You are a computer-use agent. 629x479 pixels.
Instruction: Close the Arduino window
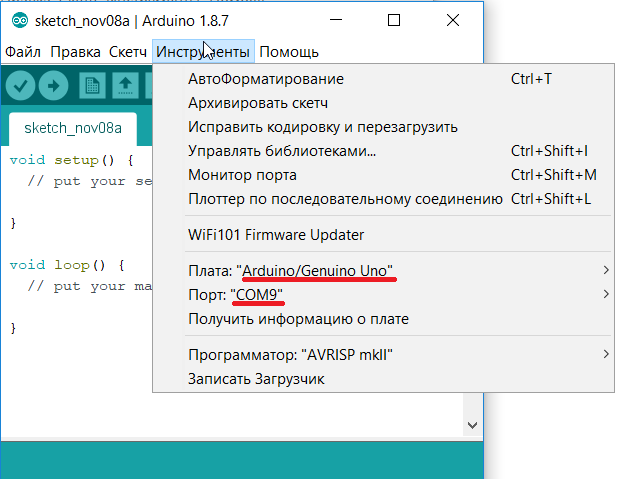[x=453, y=20]
